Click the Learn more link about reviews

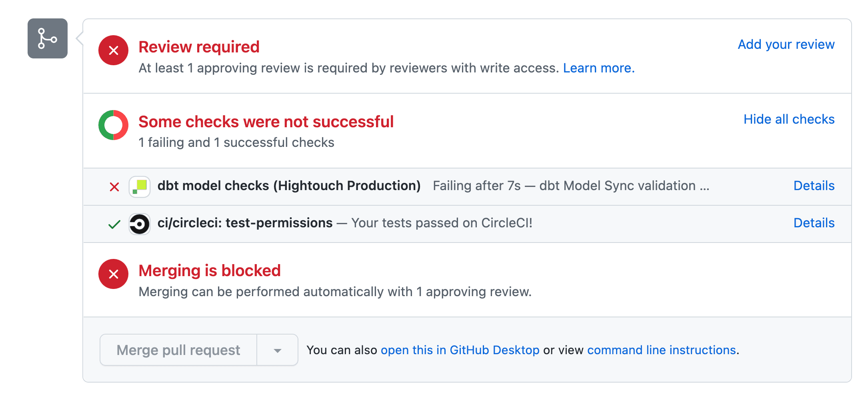pos(598,68)
